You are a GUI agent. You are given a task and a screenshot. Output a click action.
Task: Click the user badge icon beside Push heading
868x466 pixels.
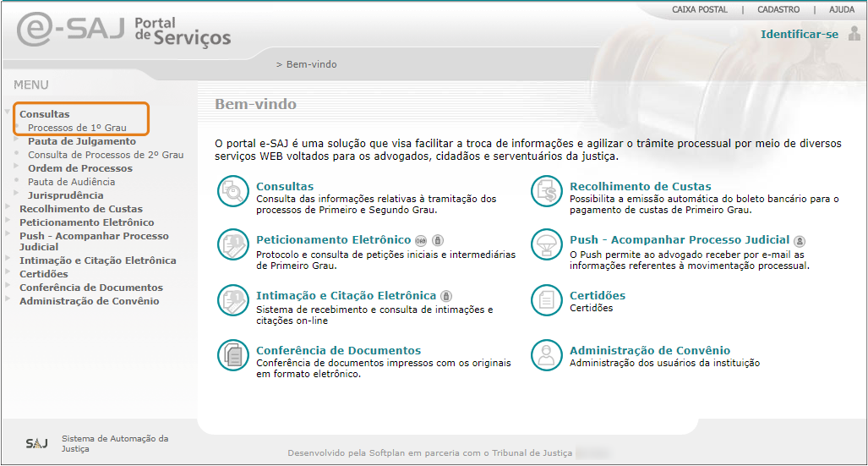point(800,241)
